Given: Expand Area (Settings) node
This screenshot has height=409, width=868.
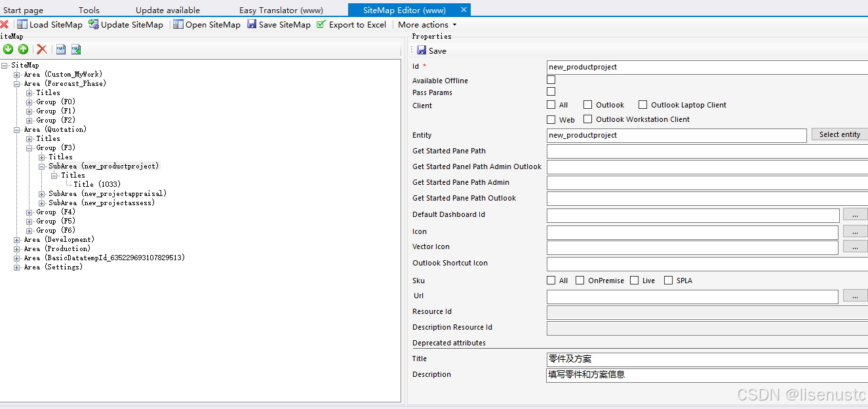Looking at the screenshot, I should pos(17,267).
